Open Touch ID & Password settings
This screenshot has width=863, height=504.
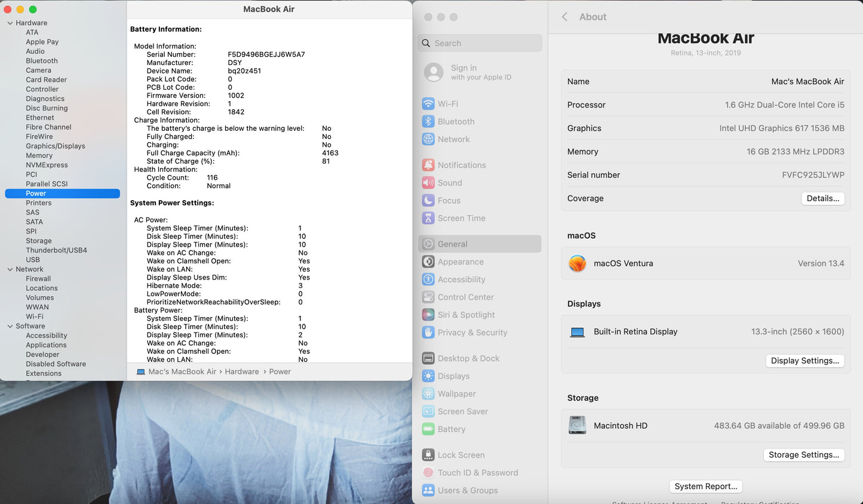pyautogui.click(x=478, y=472)
